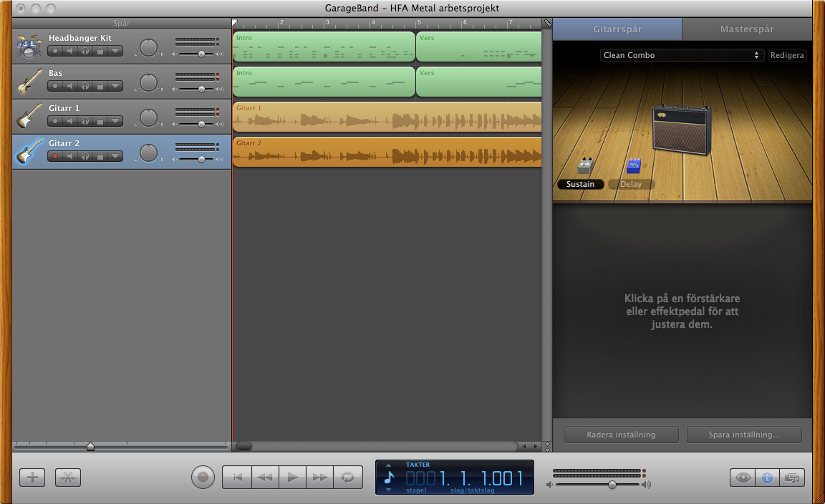Adjust the timeline zoom slider below the tracks
This screenshot has width=825, height=504.
pyautogui.click(x=90, y=447)
